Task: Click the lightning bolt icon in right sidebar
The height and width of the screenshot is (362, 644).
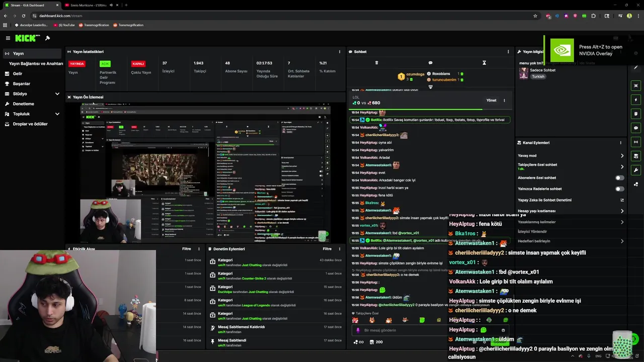Action: click(636, 100)
